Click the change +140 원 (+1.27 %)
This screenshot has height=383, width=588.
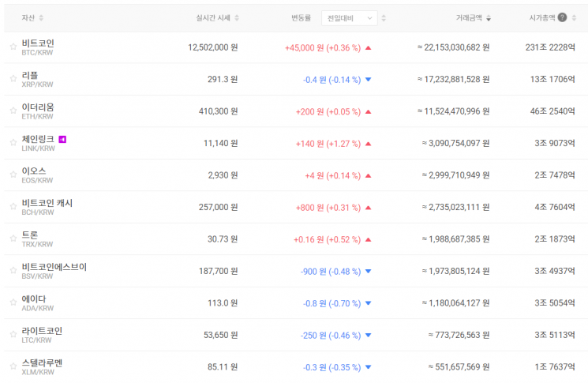(x=328, y=143)
